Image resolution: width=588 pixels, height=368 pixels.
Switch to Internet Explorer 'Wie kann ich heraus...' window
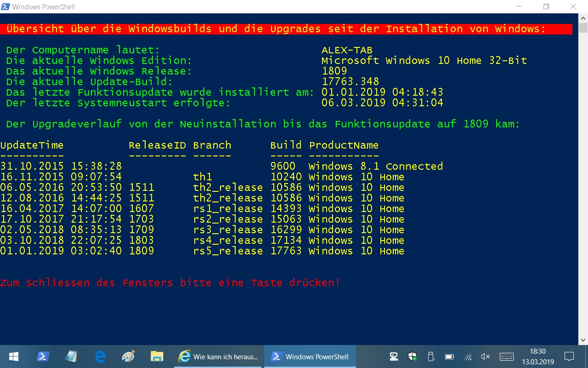click(x=219, y=356)
